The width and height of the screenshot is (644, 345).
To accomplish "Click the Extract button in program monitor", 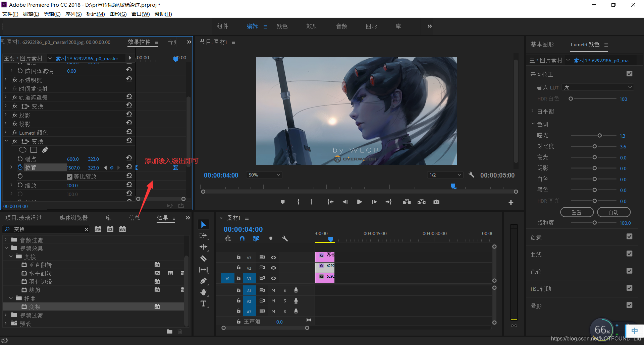I will click(x=422, y=202).
